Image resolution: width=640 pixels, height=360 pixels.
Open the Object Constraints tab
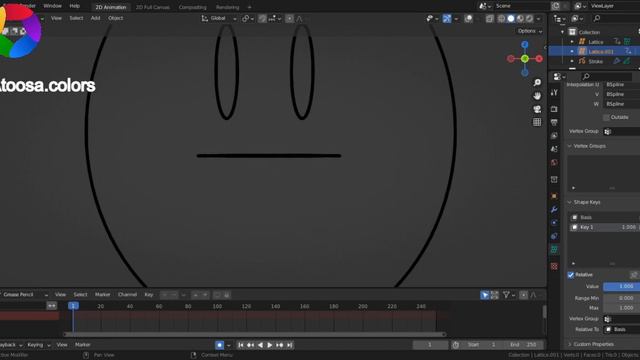click(554, 236)
